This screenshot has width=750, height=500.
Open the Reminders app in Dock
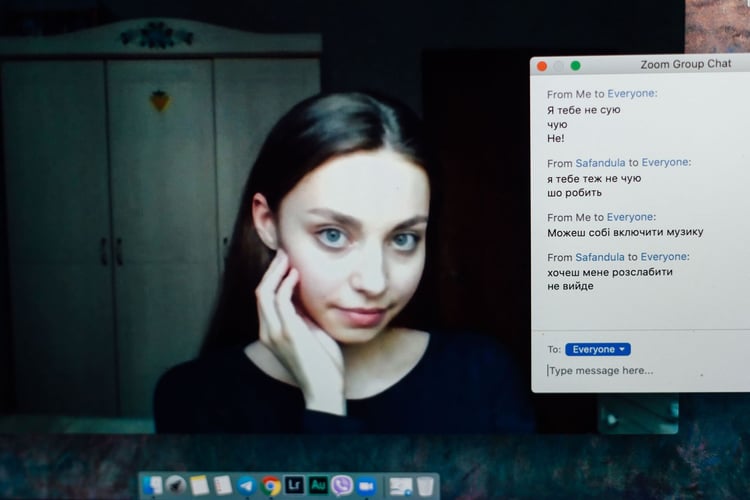[223, 486]
